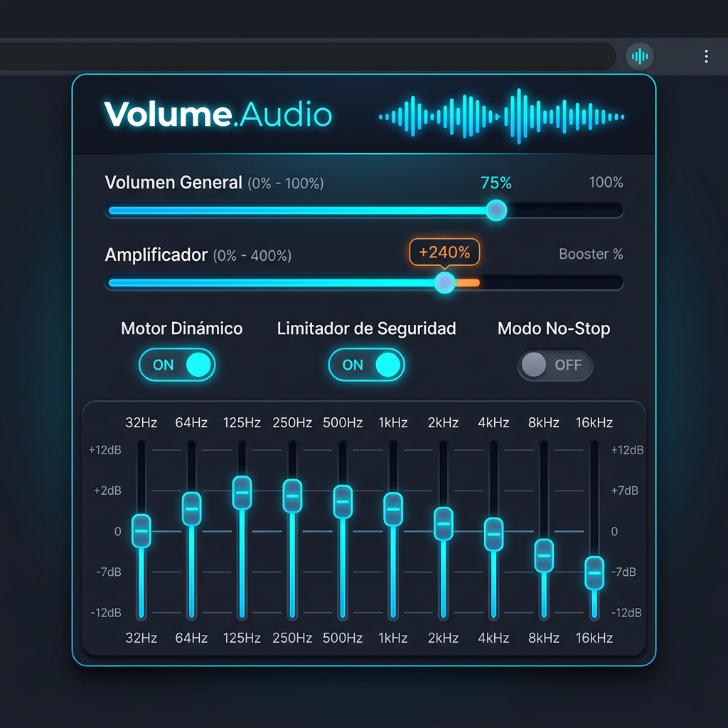Click the top 1kHz band label
This screenshot has height=728, width=728.
tap(392, 422)
